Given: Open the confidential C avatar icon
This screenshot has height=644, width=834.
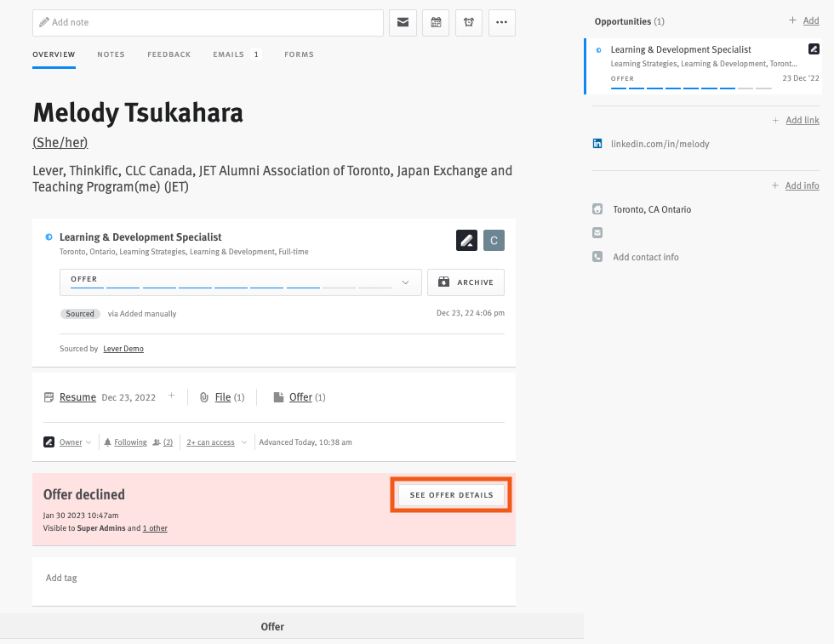Looking at the screenshot, I should 494,240.
